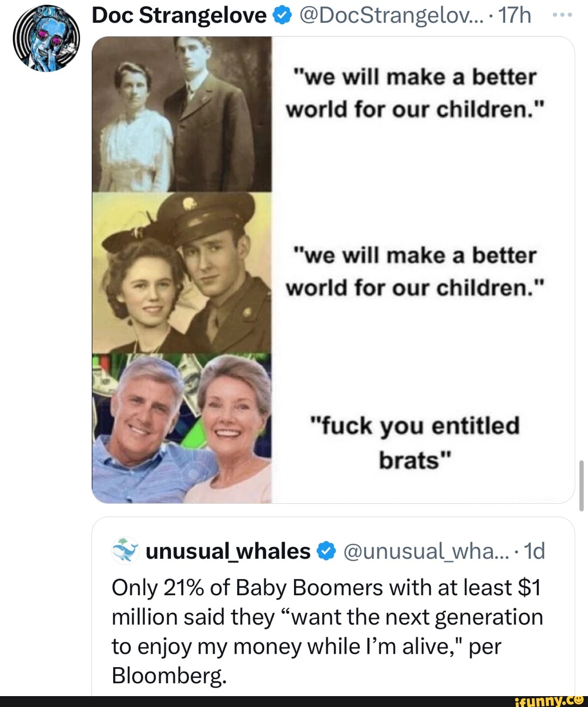Click the unusual_whales whale avatar icon
This screenshot has width=588, height=707.
tap(125, 551)
